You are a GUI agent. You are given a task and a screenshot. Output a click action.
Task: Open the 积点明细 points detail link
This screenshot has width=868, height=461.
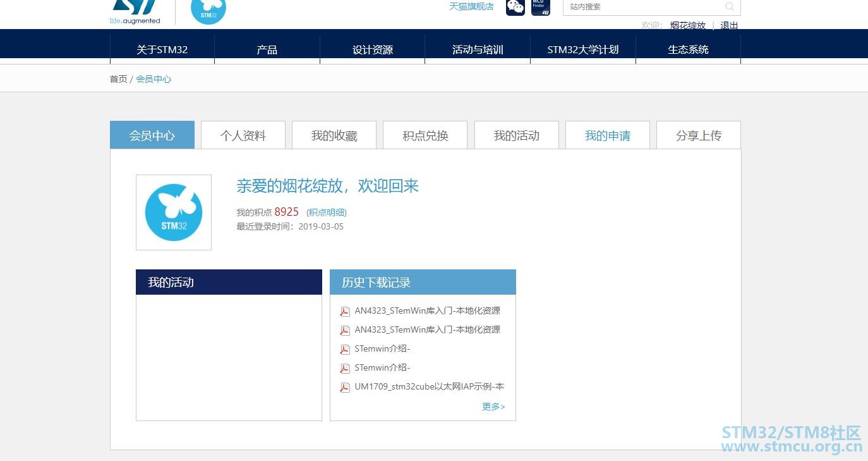point(327,212)
